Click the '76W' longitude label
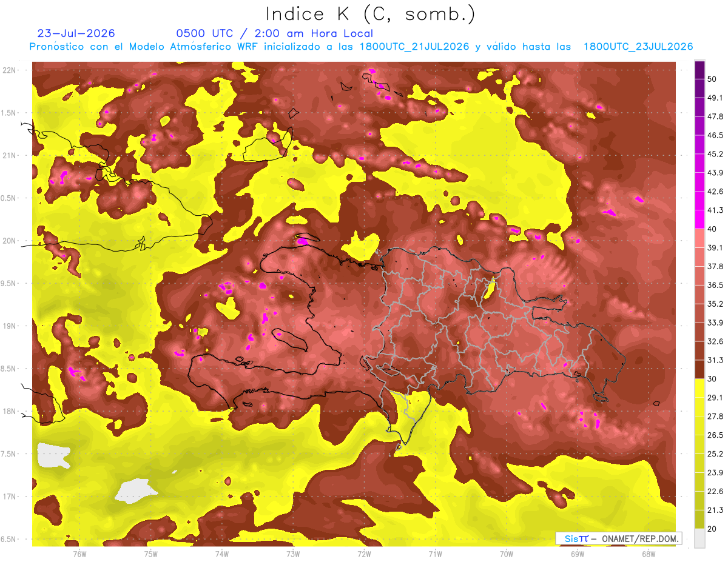The width and height of the screenshot is (728, 562). 79,554
